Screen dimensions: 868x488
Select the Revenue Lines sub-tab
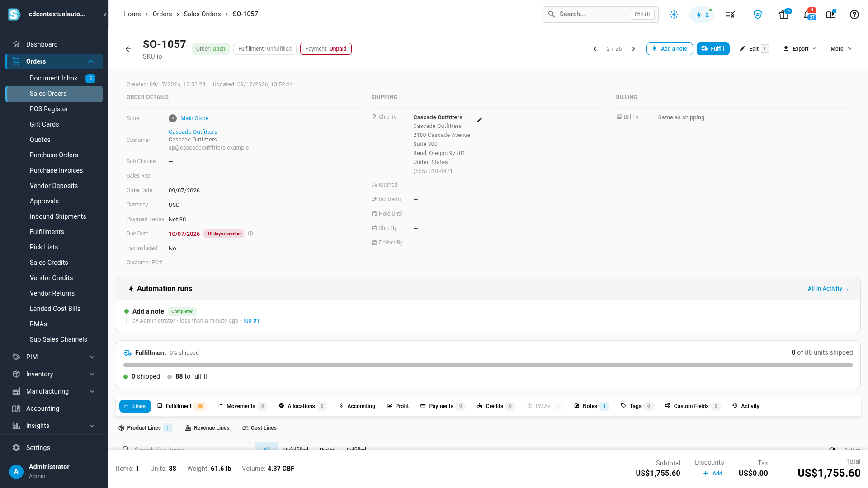(208, 428)
